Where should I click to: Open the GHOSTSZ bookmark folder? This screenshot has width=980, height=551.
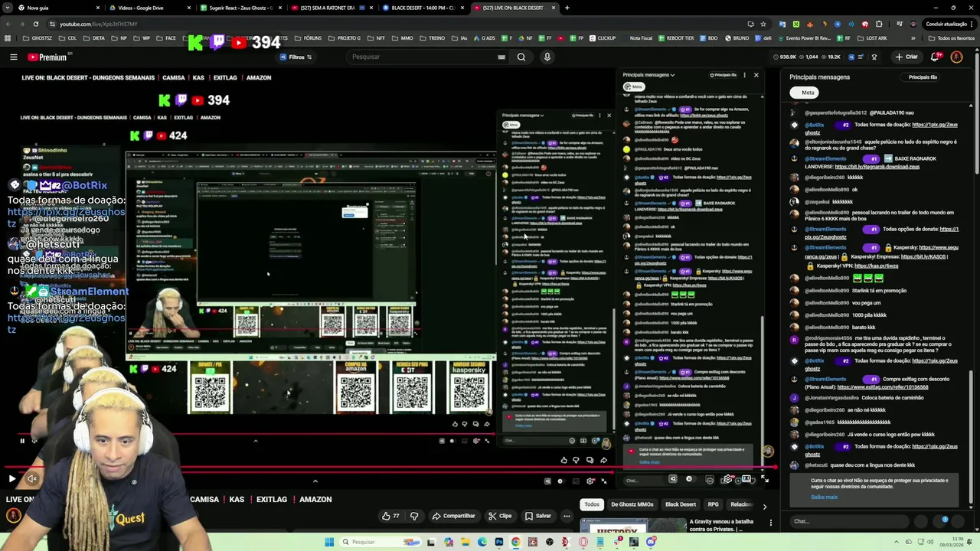pos(38,37)
